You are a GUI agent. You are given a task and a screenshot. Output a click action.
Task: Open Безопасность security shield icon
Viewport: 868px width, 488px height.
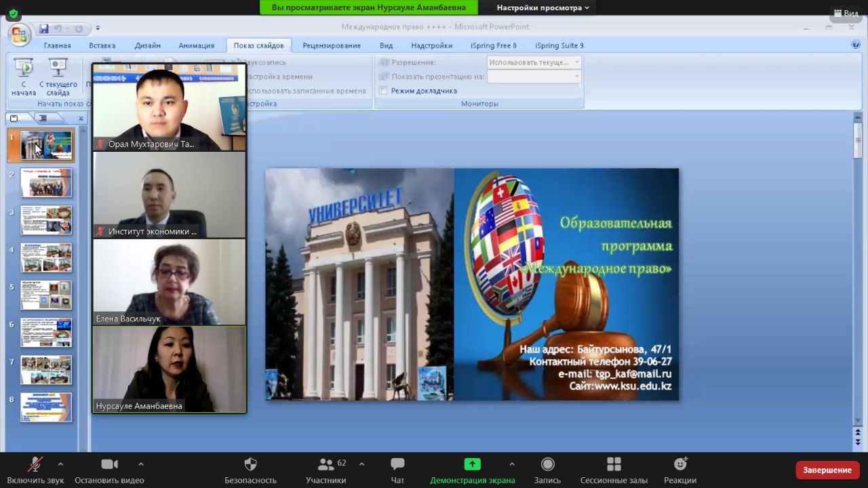click(250, 464)
